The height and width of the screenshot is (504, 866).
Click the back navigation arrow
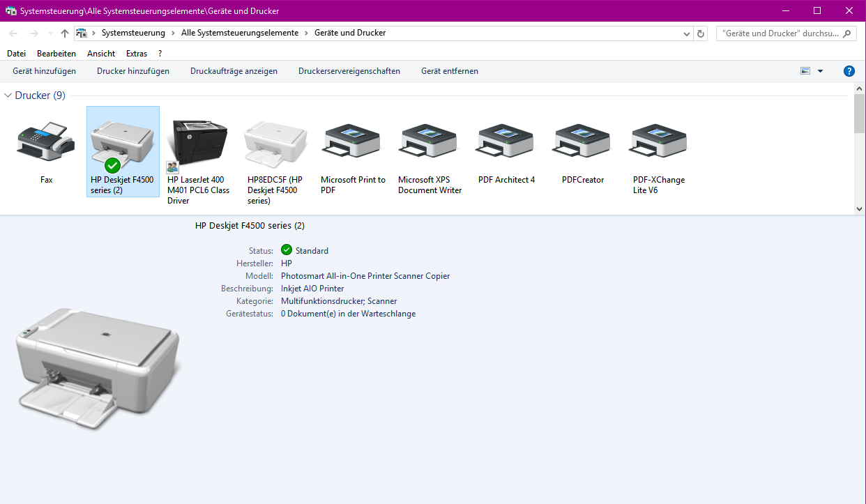click(x=14, y=33)
